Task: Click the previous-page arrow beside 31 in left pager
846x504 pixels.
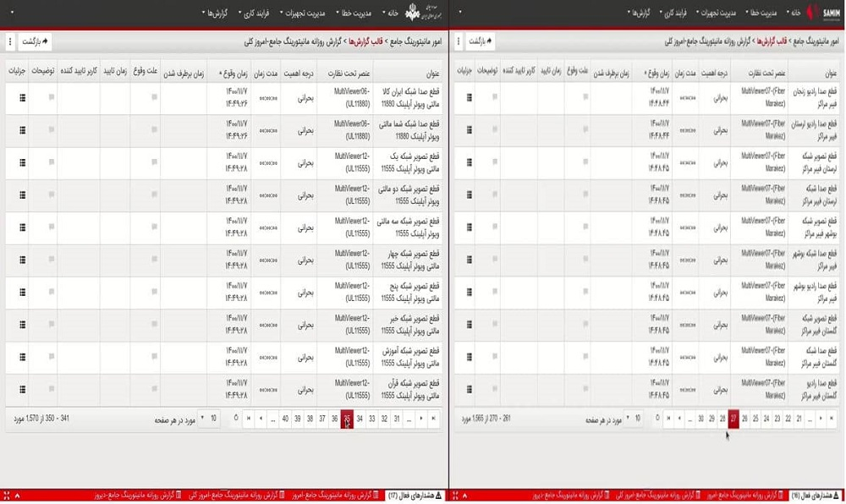Action: [x=420, y=419]
